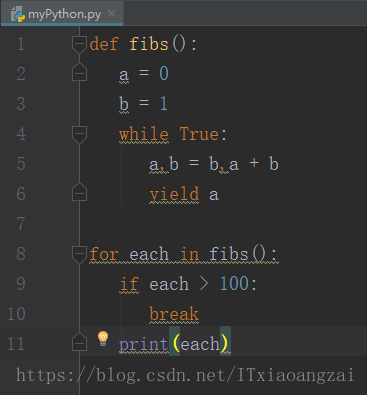Toggle the fold marker on line 2
This screenshot has width=367, height=395.
[79, 72]
